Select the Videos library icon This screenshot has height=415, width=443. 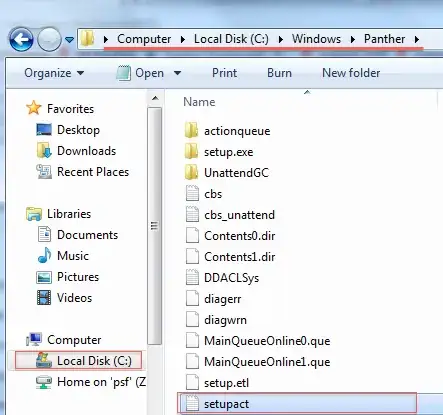coord(44,297)
